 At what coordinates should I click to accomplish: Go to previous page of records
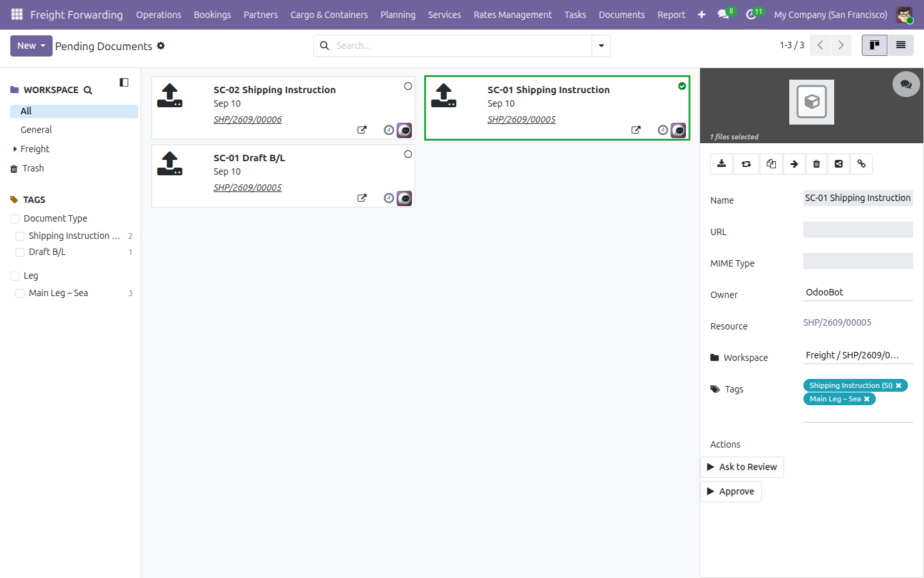coord(820,45)
